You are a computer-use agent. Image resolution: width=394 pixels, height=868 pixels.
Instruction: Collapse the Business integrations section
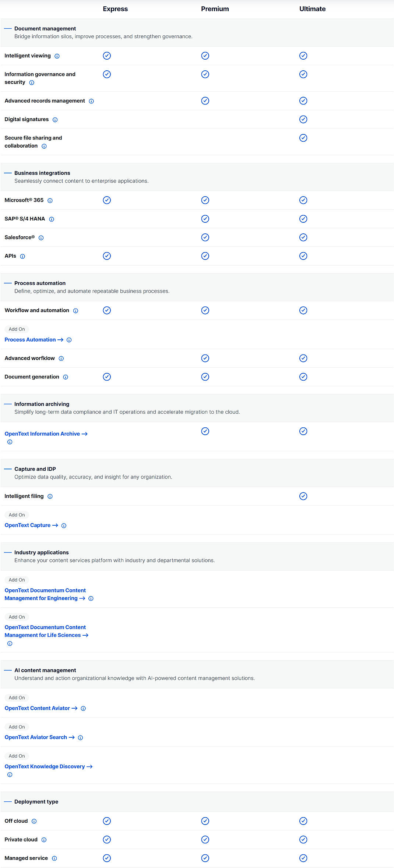coord(8,173)
